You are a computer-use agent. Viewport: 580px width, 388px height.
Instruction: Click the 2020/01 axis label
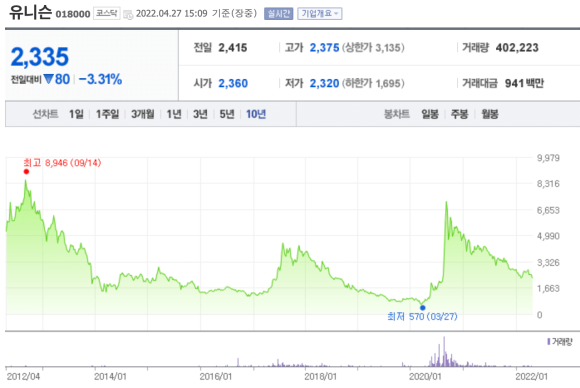(x=425, y=377)
